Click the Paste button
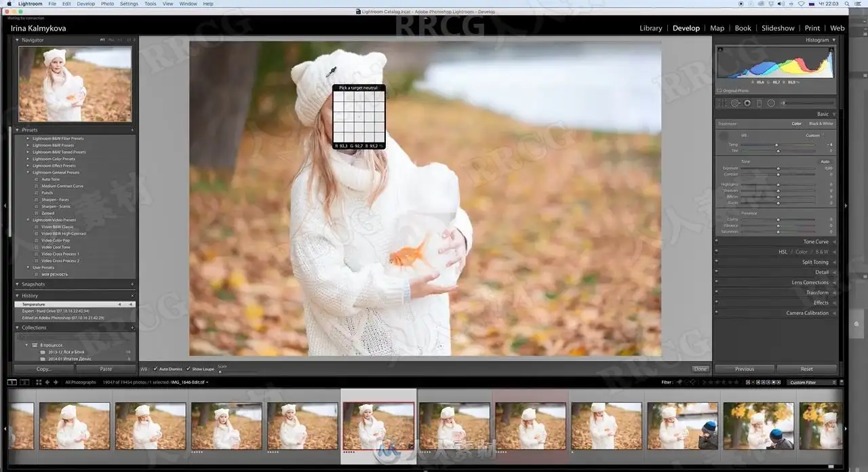This screenshot has width=868, height=472. [x=106, y=369]
